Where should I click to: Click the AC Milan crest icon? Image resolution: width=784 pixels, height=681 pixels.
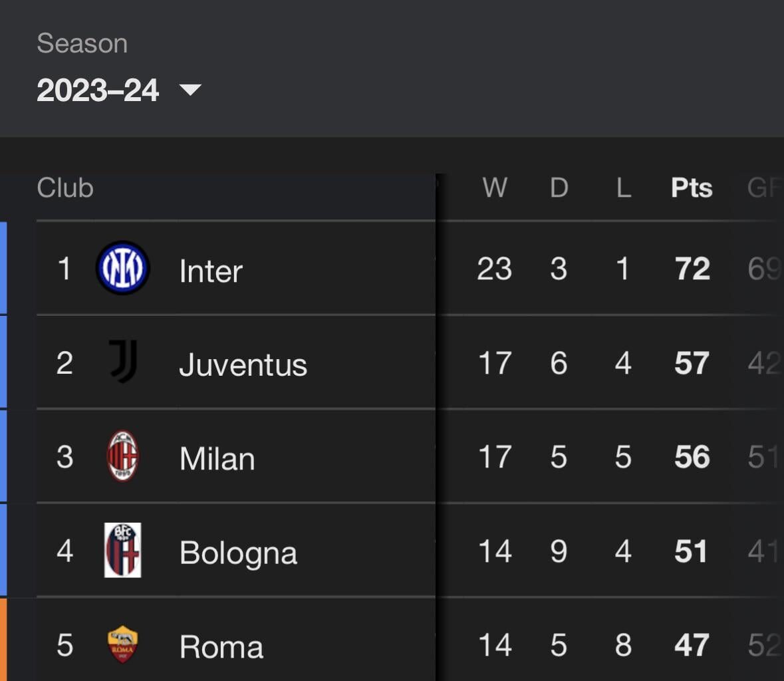[x=123, y=456]
